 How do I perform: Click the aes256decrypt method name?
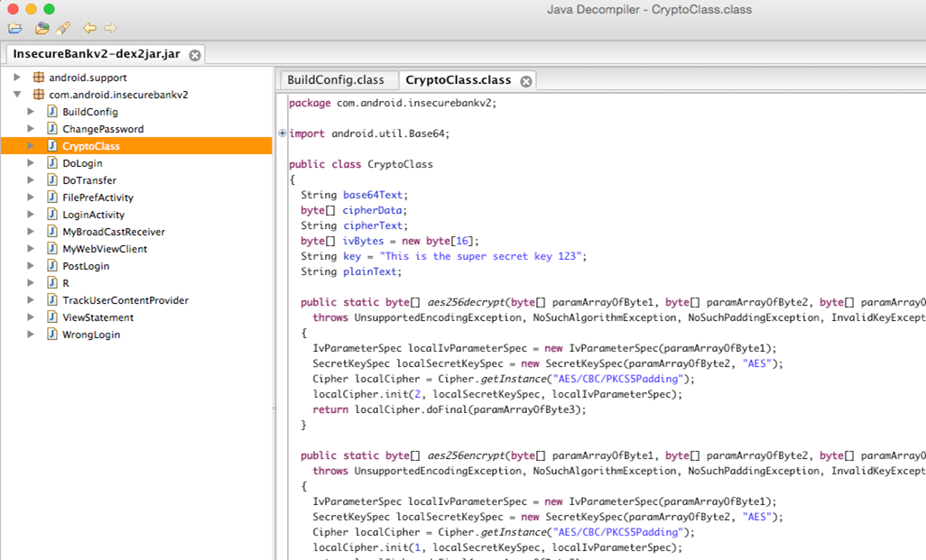coord(466,302)
